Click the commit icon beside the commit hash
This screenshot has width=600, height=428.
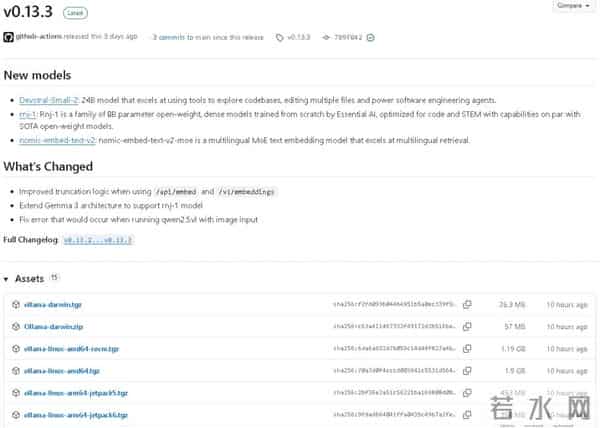point(326,37)
